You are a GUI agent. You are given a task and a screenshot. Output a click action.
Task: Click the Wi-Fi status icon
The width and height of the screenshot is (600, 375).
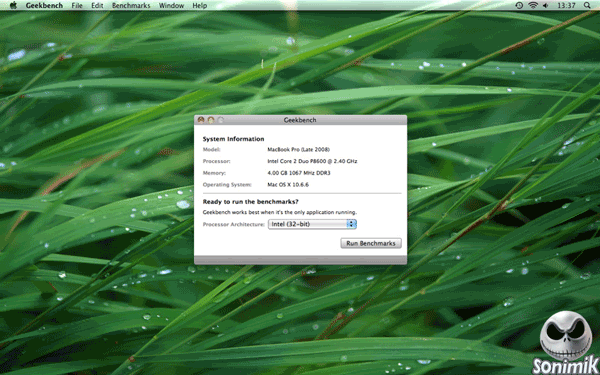click(x=533, y=5)
